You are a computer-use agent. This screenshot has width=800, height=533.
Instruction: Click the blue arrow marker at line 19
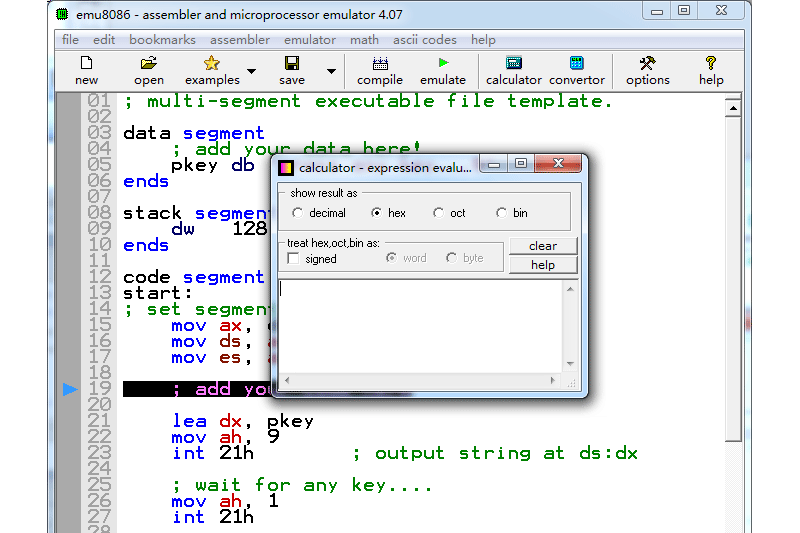click(70, 389)
